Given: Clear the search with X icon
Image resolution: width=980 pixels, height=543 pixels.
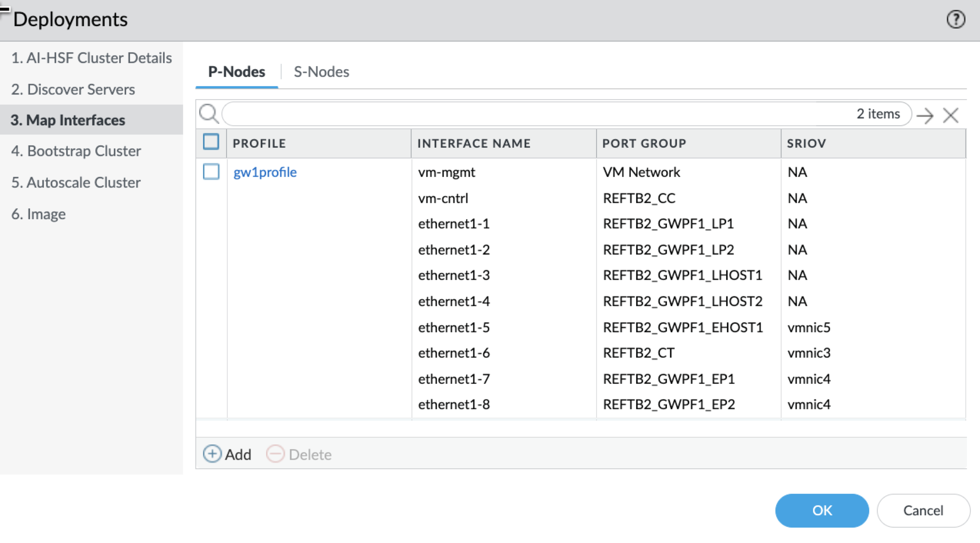Looking at the screenshot, I should click(951, 115).
